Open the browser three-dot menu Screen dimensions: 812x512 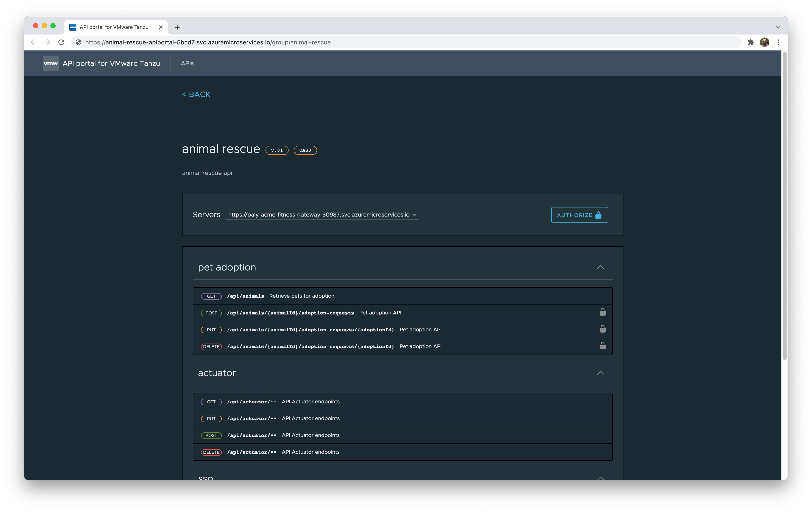click(x=778, y=42)
